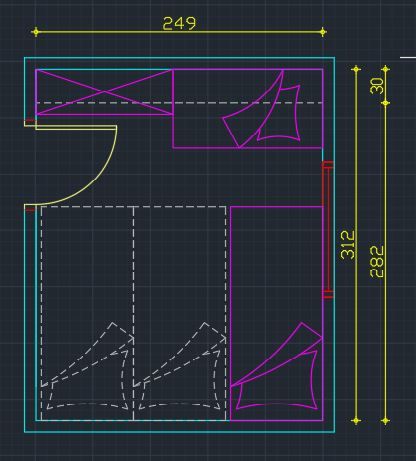Select the 249 dimension text

[x=179, y=23]
